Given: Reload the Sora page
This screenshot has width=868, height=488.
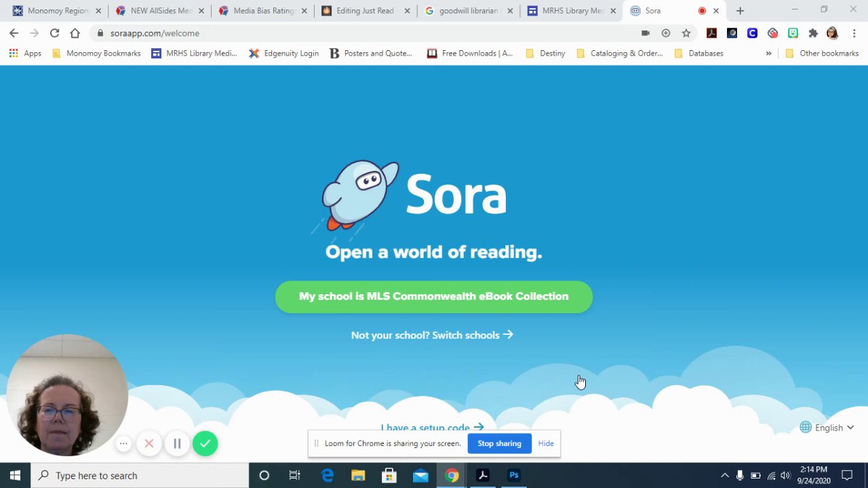Looking at the screenshot, I should coord(54,33).
